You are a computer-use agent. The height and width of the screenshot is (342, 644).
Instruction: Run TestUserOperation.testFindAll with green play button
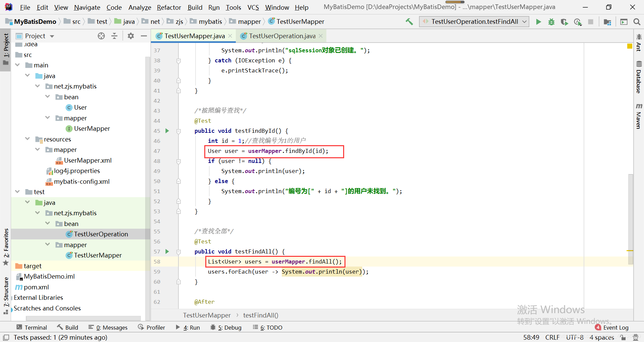538,22
